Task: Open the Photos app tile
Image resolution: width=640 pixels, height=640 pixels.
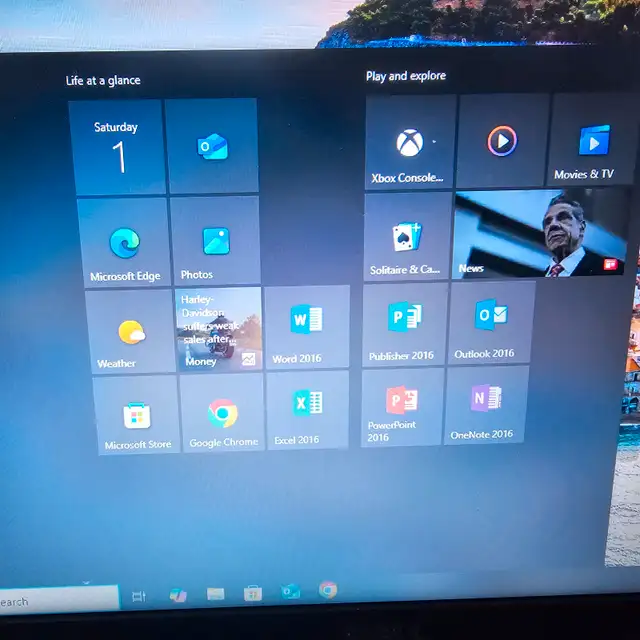Action: click(x=215, y=242)
